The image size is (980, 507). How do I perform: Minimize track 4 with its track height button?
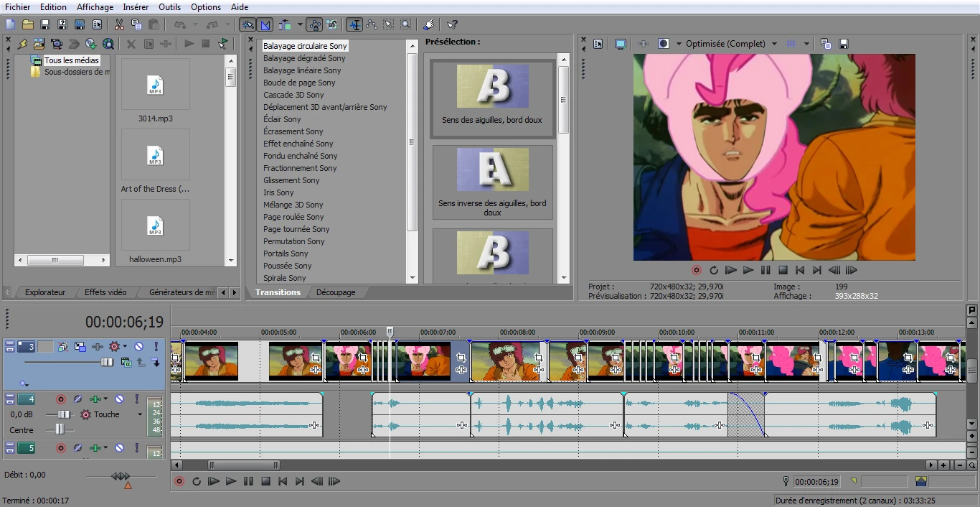[10, 396]
